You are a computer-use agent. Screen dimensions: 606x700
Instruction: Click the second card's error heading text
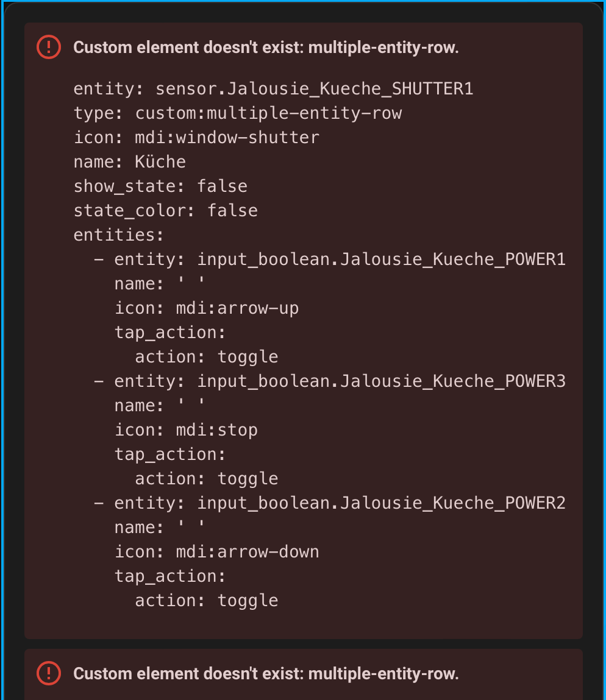pos(266,674)
